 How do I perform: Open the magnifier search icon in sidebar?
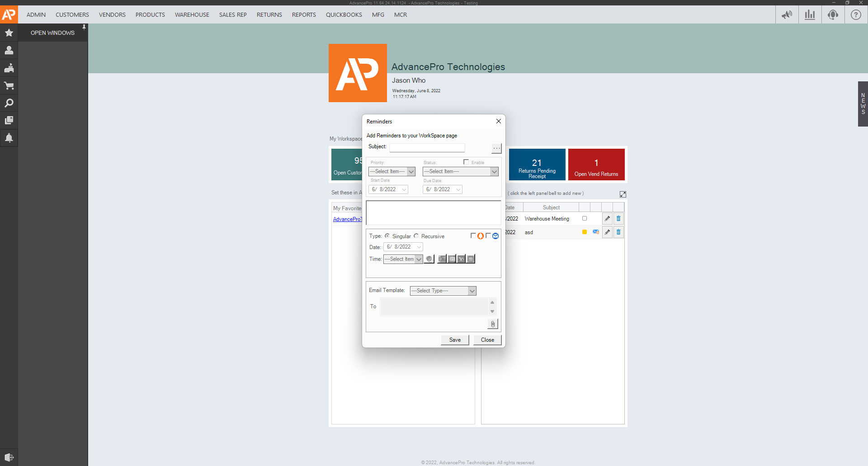(x=9, y=103)
